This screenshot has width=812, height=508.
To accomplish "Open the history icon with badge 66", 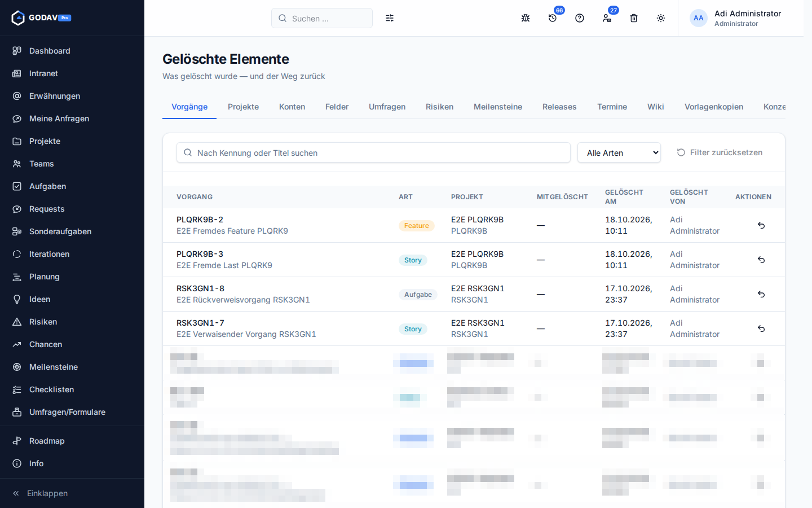I will click(x=553, y=18).
